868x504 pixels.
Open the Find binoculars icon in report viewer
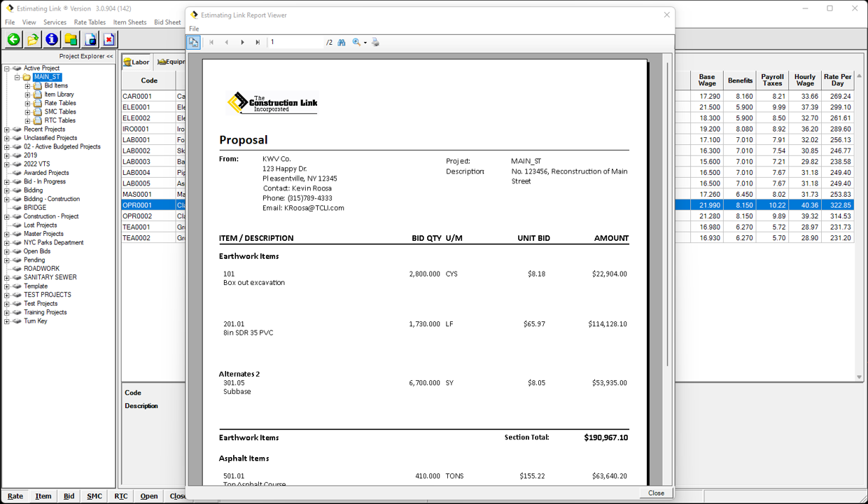pos(341,42)
